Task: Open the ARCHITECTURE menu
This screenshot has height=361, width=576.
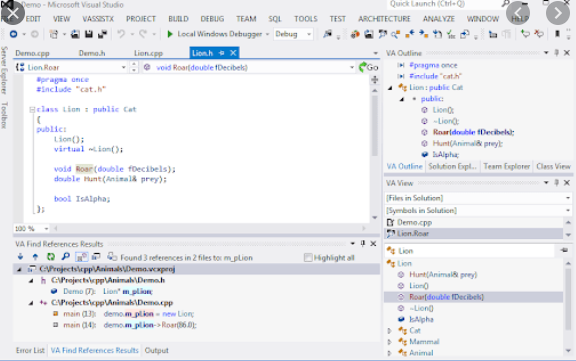Action: [x=384, y=19]
